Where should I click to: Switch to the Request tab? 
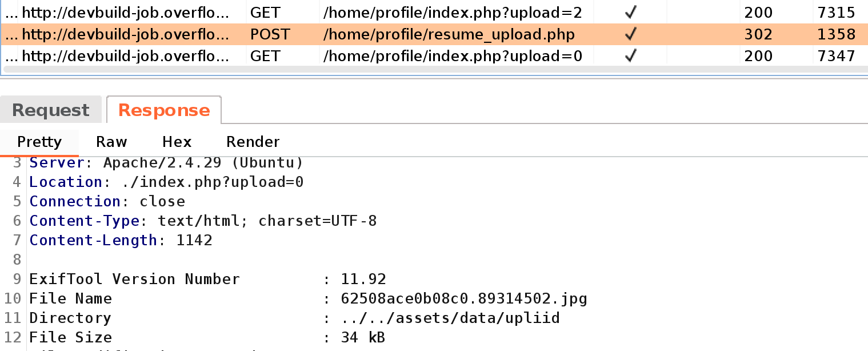point(51,110)
